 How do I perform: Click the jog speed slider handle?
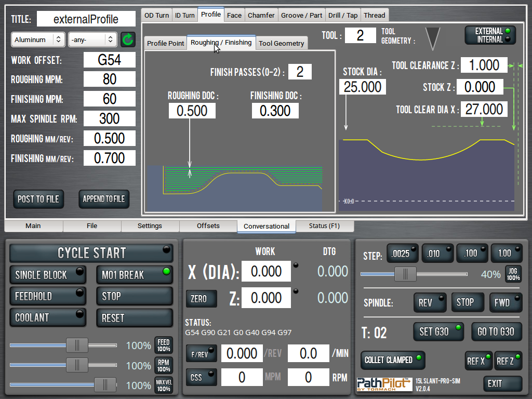point(405,274)
